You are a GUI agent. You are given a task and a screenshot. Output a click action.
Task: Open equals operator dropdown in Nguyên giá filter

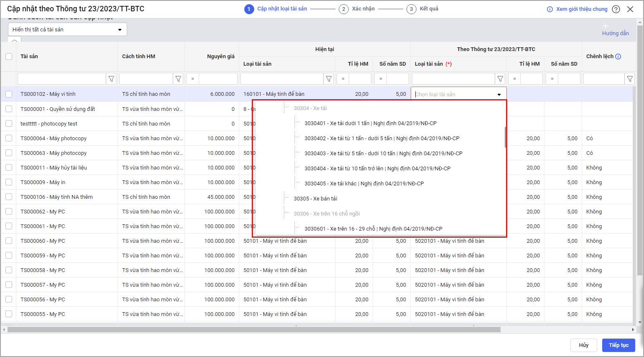pyautogui.click(x=192, y=79)
